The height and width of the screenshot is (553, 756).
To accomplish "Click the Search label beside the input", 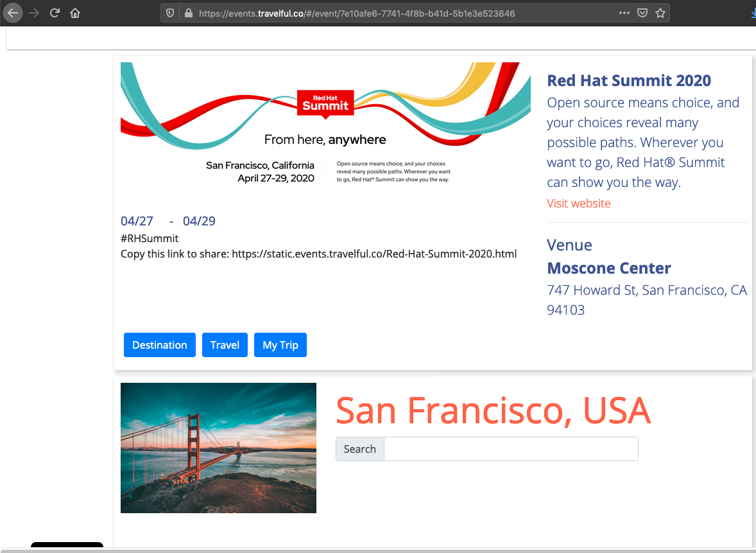I will click(359, 449).
